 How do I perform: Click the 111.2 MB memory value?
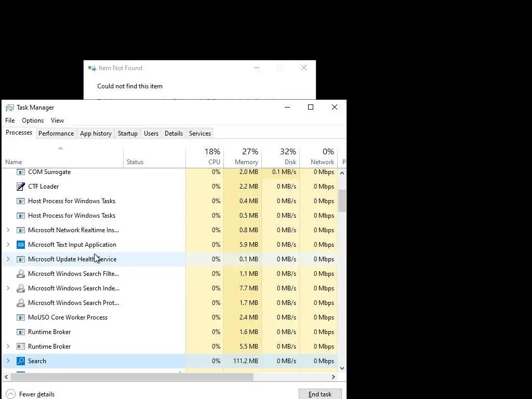pyautogui.click(x=246, y=361)
